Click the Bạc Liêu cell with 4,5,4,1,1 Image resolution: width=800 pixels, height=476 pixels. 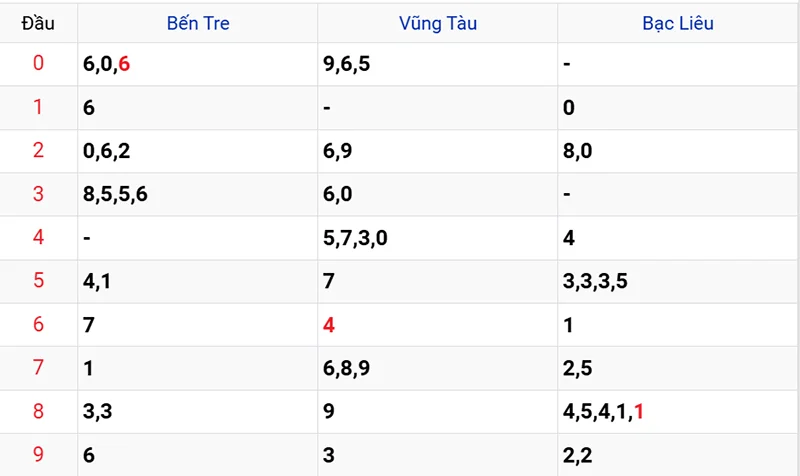[x=604, y=411]
